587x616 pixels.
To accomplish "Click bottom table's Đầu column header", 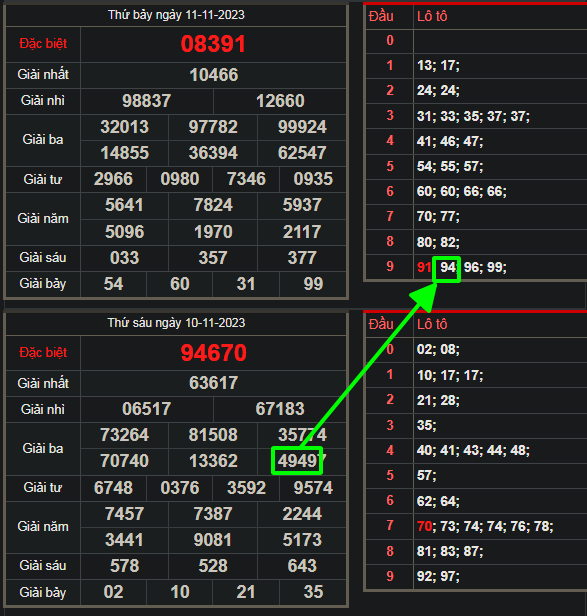I will click(381, 324).
